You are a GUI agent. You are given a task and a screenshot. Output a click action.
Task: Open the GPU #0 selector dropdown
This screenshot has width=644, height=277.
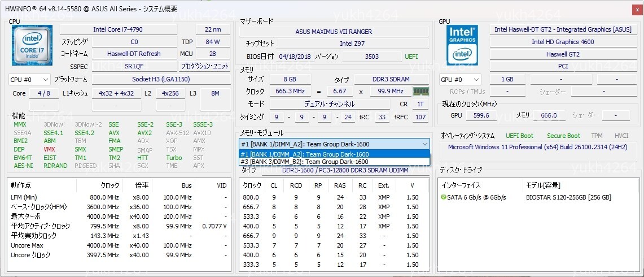[x=460, y=80]
